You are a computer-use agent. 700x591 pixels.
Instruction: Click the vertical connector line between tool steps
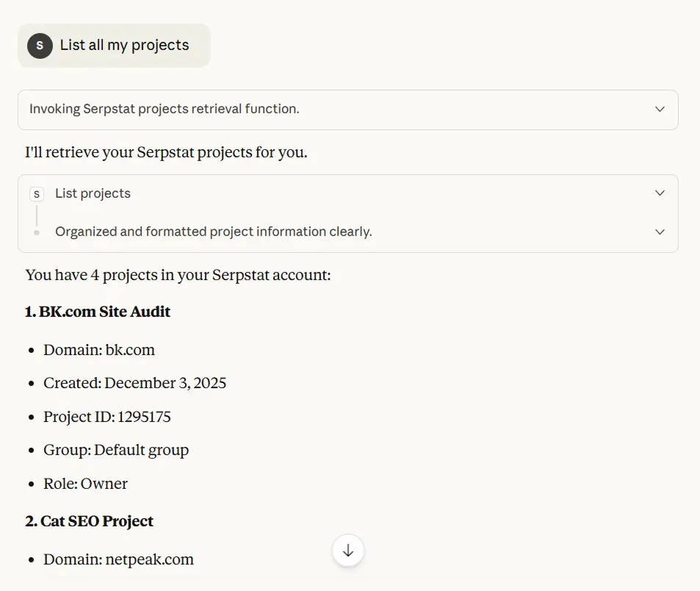pyautogui.click(x=37, y=212)
